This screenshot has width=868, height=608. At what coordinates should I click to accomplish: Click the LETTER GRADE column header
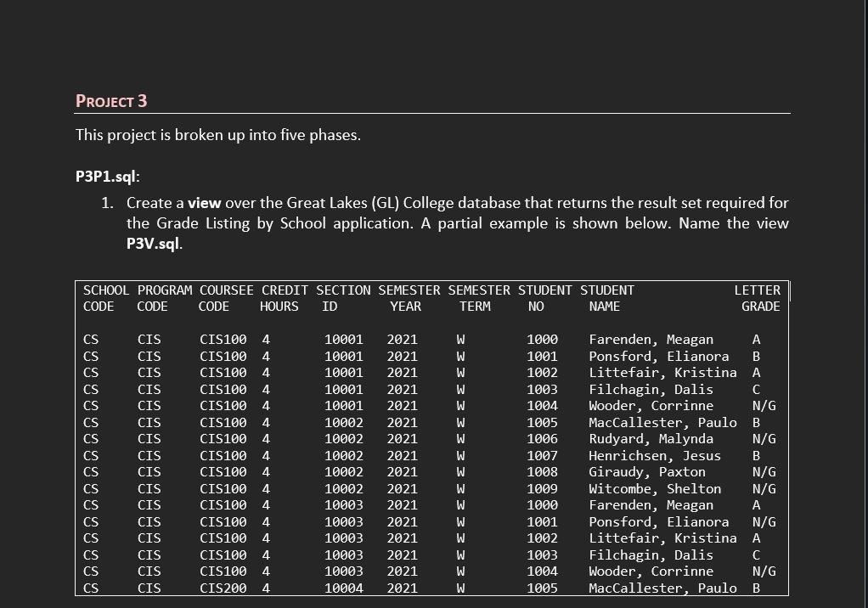click(758, 298)
